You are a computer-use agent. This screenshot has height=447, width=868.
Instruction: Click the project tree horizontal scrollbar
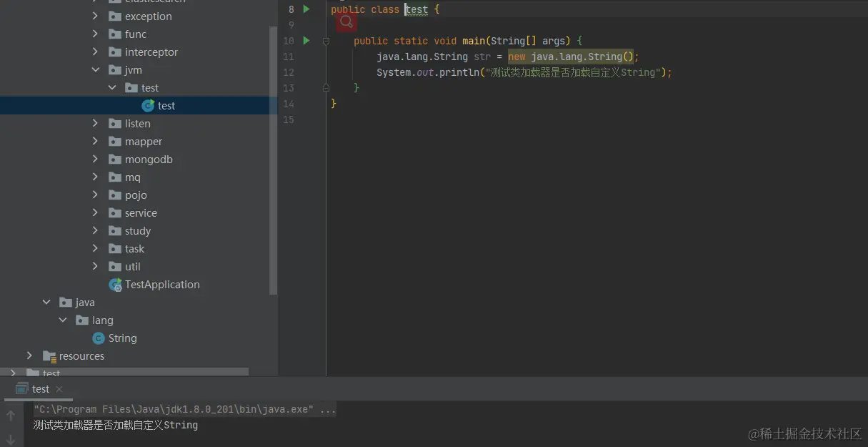click(x=124, y=372)
